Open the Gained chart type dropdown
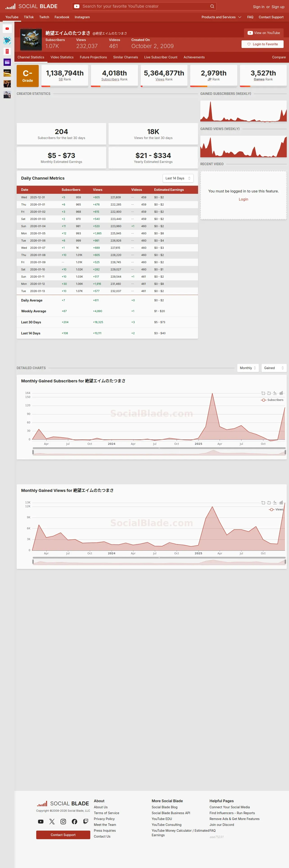Image resolution: width=289 pixels, height=868 pixels. pos(274,368)
